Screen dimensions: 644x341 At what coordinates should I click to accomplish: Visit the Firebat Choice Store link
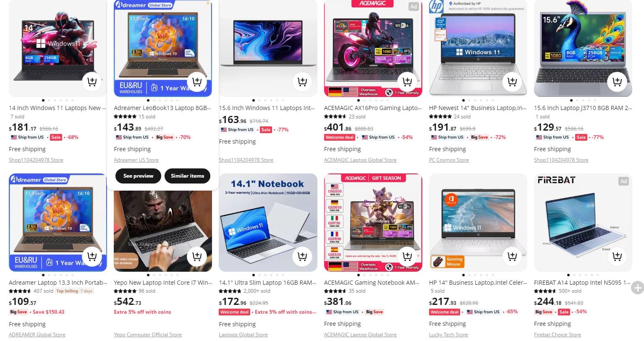(x=558, y=335)
